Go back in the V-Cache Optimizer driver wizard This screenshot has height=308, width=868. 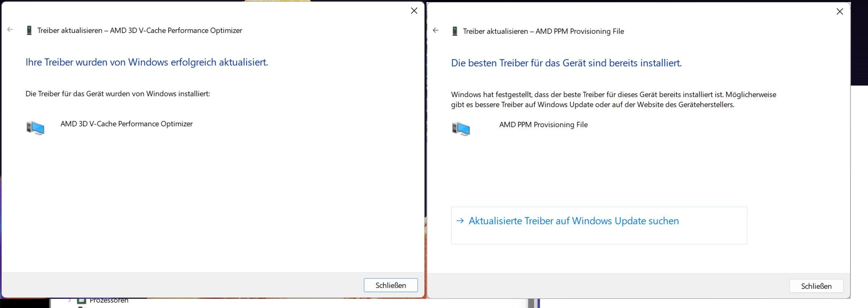click(10, 30)
